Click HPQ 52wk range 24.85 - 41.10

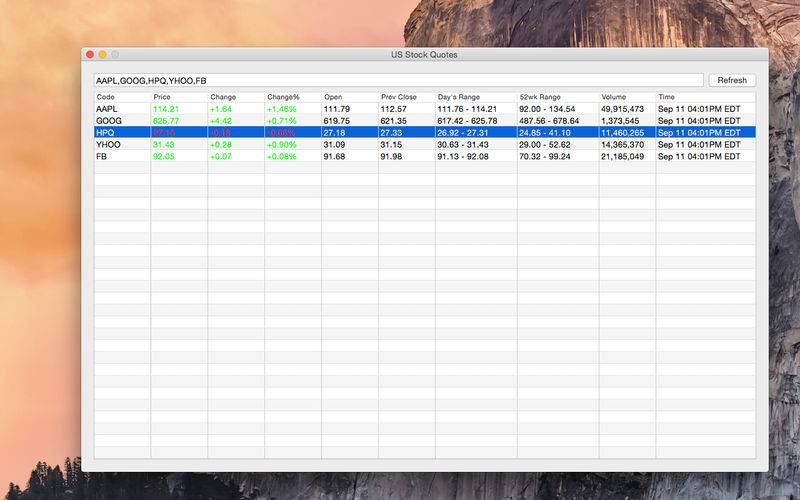coord(545,133)
